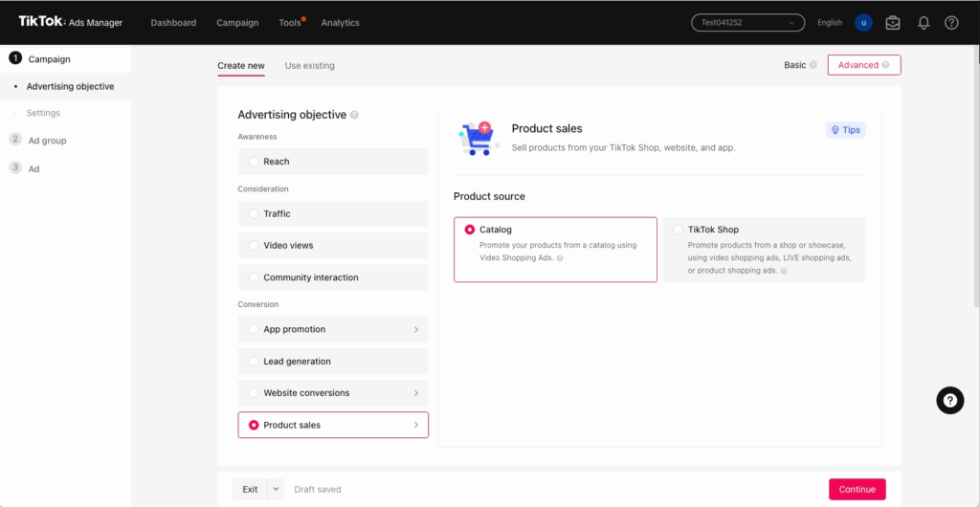Open the Test041252 account dropdown
Viewport: 980px width, 507px height.
click(x=747, y=23)
